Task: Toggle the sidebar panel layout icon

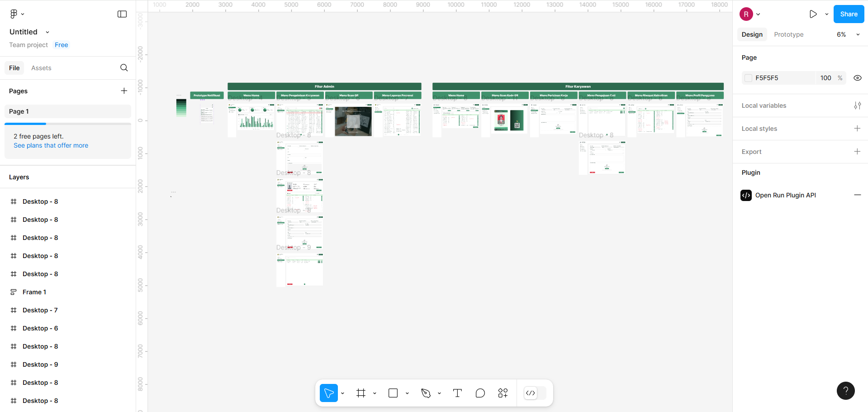Action: point(122,14)
